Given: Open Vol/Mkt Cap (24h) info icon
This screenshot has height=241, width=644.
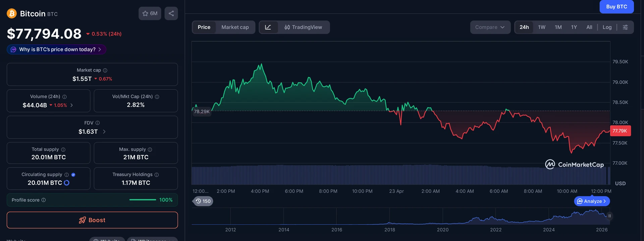Looking at the screenshot, I should pyautogui.click(x=157, y=97).
